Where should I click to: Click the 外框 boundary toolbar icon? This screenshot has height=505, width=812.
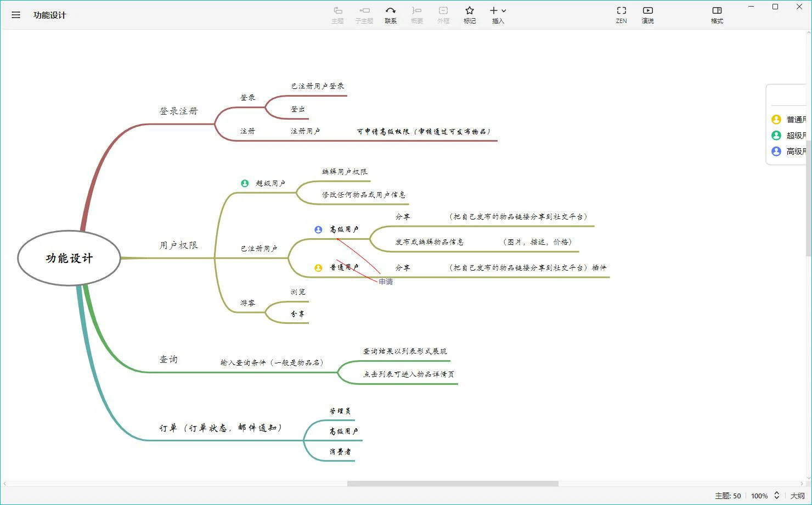point(443,15)
